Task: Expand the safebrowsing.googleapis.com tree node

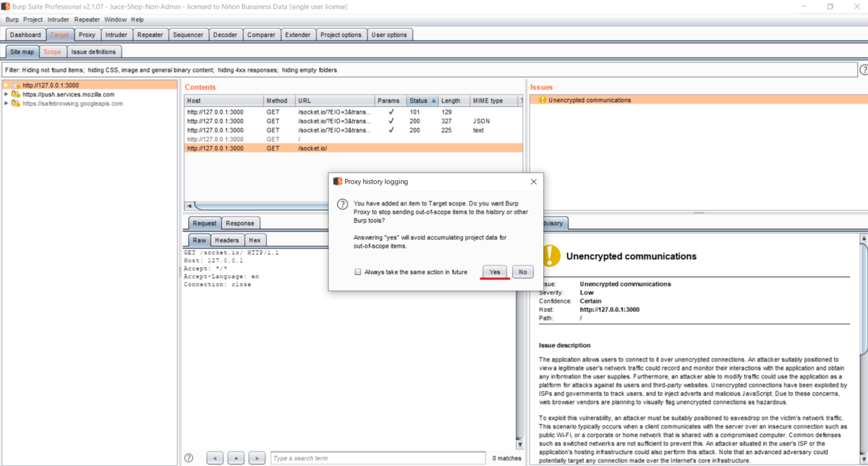Action: click(7, 103)
